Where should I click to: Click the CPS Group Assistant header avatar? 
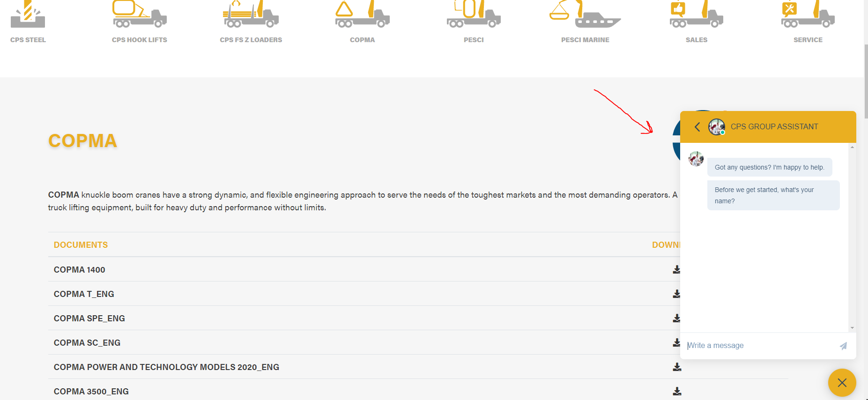tap(717, 127)
